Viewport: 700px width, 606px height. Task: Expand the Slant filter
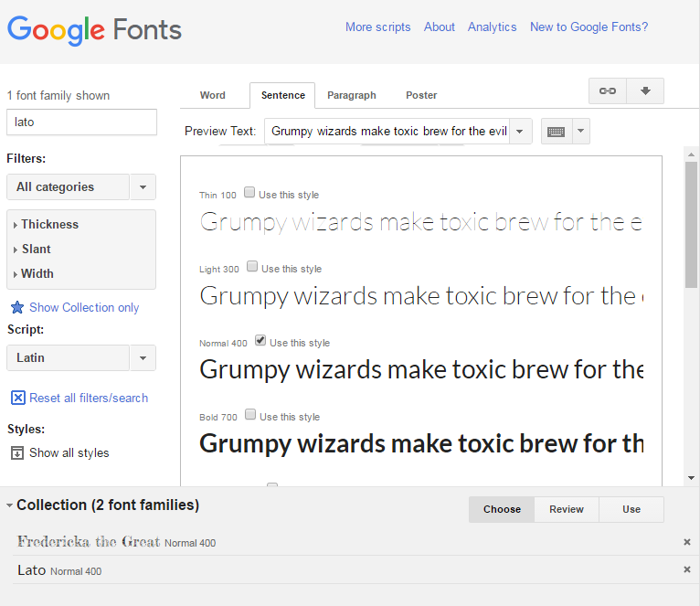coord(33,250)
